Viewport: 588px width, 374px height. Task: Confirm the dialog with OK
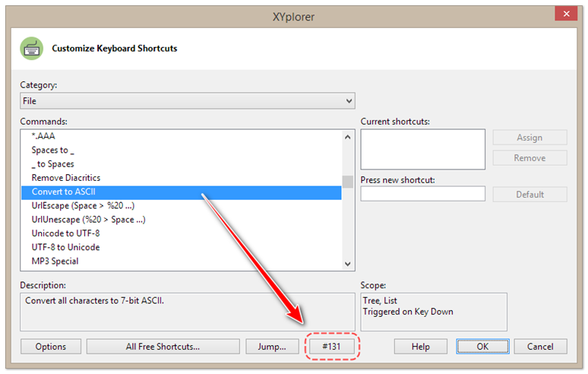482,347
